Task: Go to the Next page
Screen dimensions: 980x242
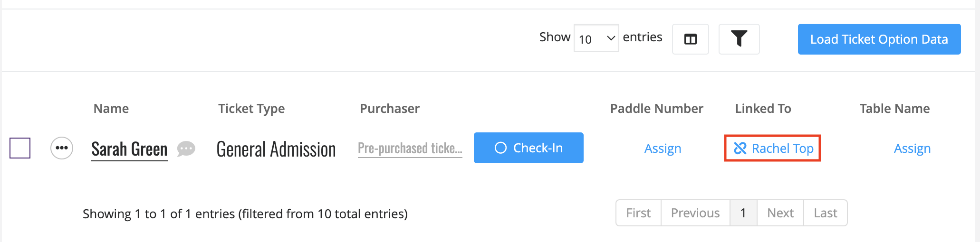Action: [x=780, y=213]
